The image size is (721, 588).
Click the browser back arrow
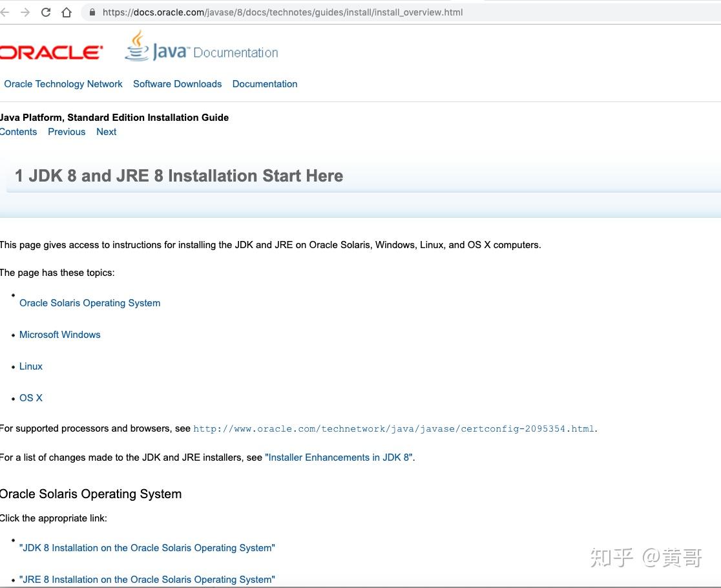[4, 12]
